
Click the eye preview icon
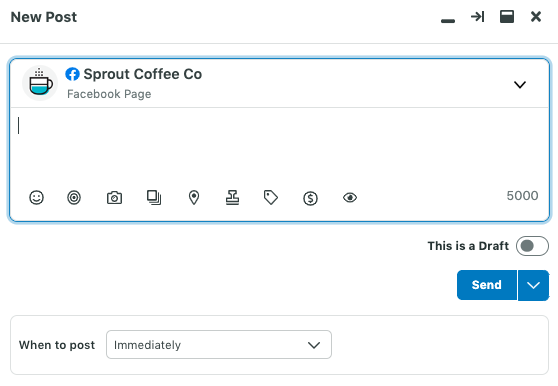(x=350, y=197)
